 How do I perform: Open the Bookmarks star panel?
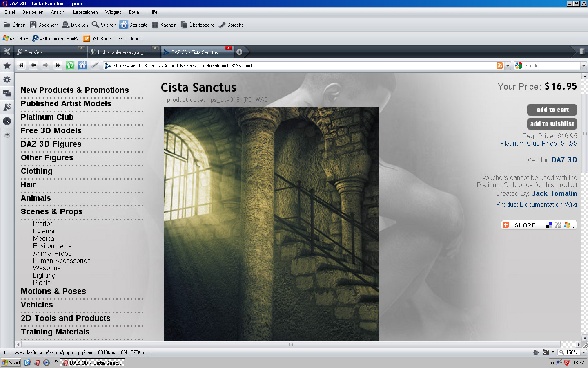point(7,65)
